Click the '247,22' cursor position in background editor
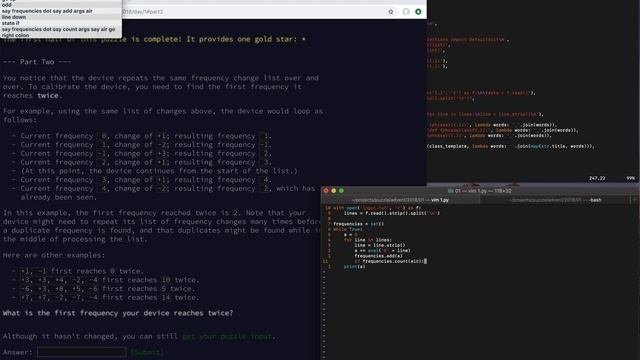 pos(597,178)
